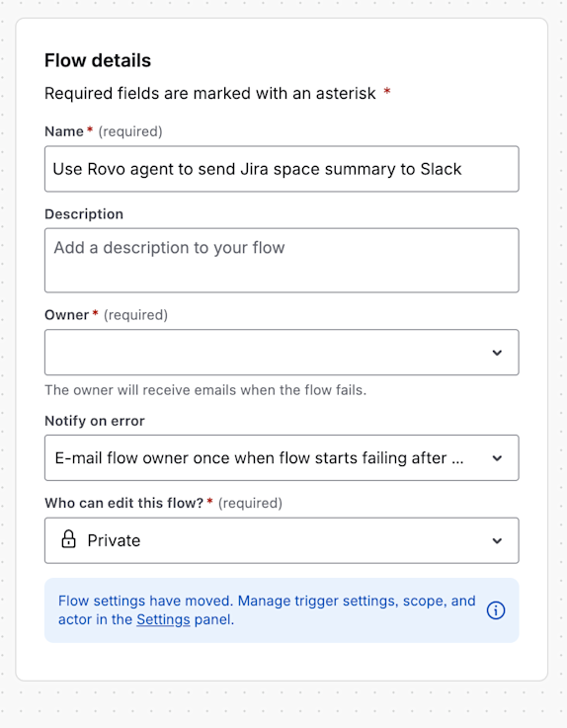Click the Flow details heading
This screenshot has height=728, width=567.
(98, 61)
